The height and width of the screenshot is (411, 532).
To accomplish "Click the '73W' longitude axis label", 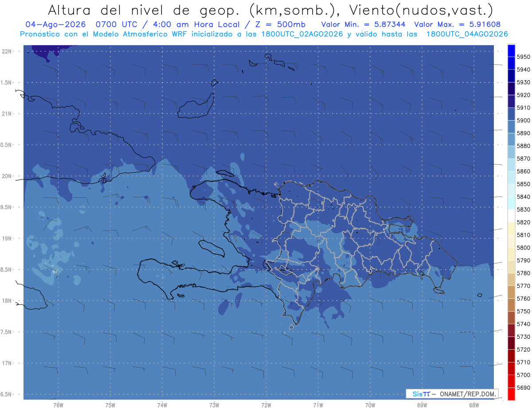I will click(214, 405).
